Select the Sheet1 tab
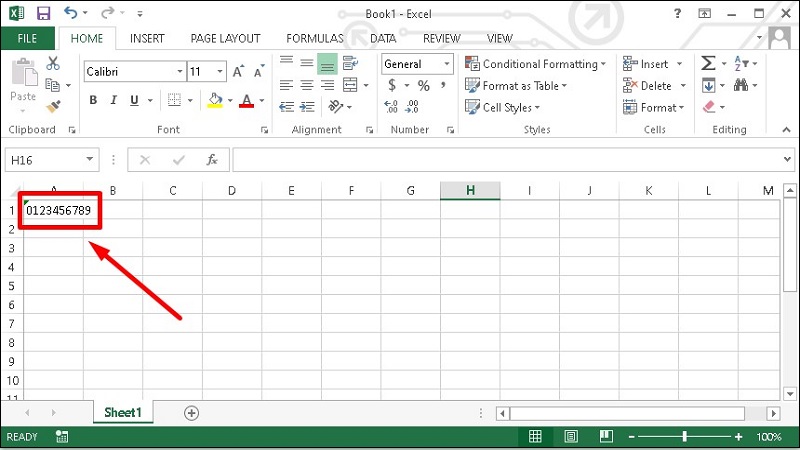The image size is (800, 450). 122,412
